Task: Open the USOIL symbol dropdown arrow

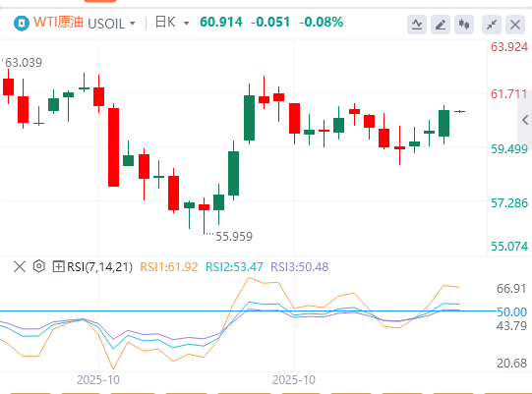Action: point(133,24)
